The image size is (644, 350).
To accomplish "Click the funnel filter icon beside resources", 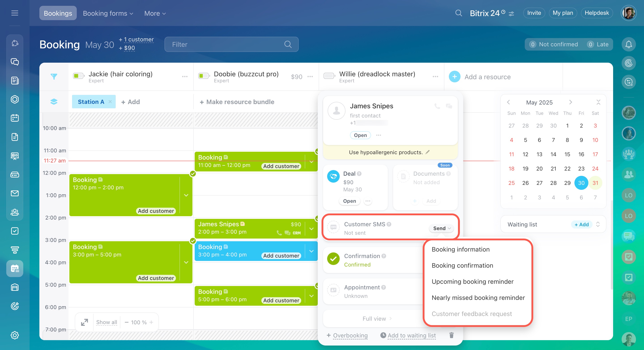I will [x=54, y=77].
